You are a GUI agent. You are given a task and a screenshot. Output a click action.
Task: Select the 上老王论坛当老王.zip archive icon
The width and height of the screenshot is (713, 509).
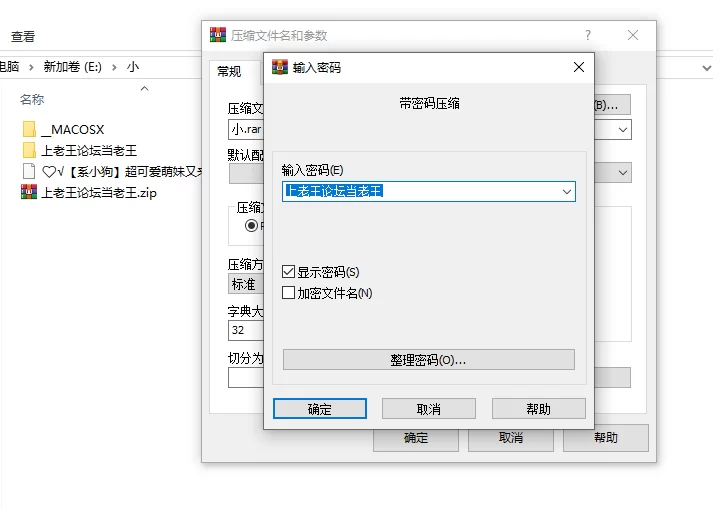pyautogui.click(x=29, y=192)
